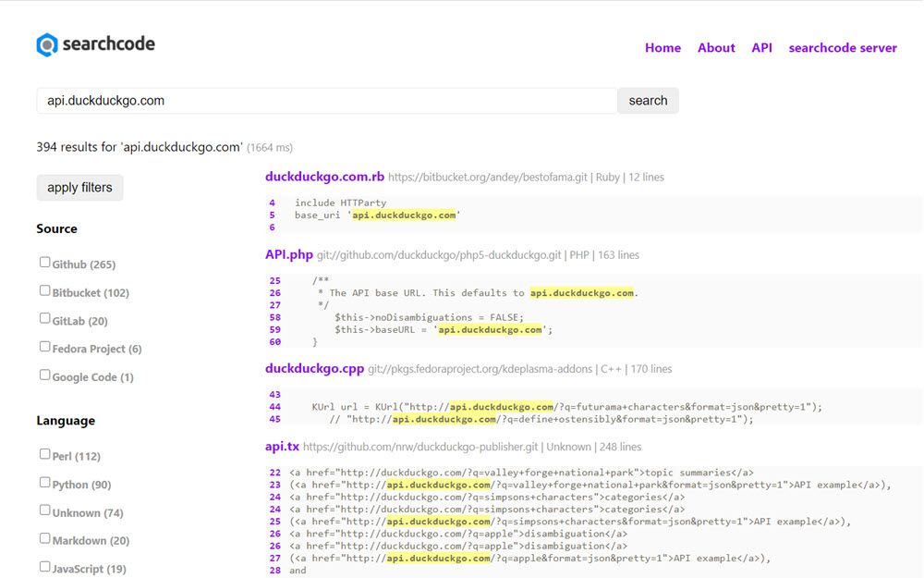This screenshot has width=924, height=578.
Task: Check the Markdown language filter
Action: [x=45, y=538]
